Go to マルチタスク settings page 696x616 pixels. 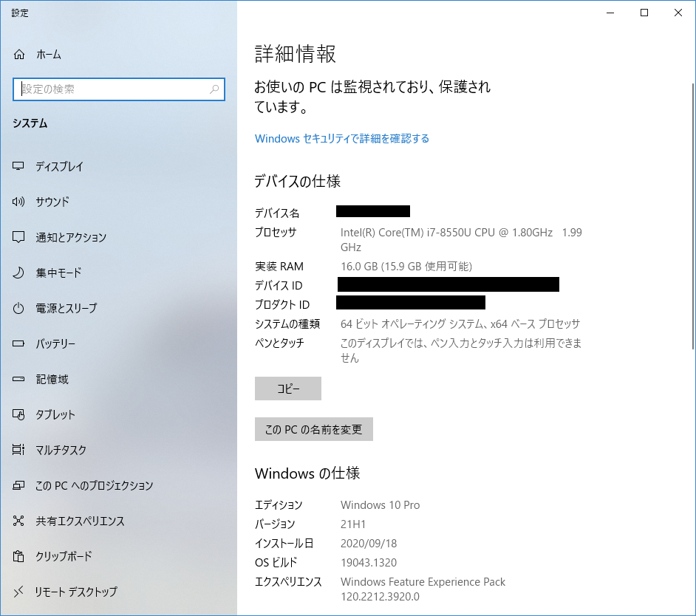tap(61, 451)
